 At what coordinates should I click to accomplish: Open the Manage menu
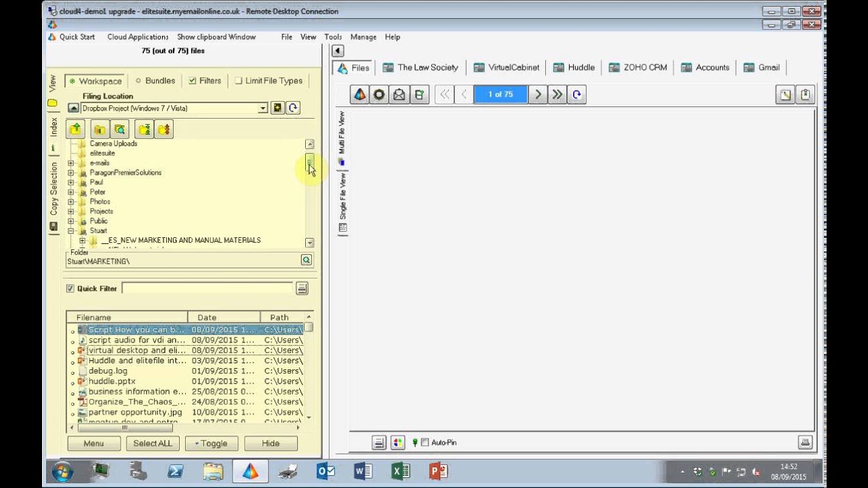363,37
